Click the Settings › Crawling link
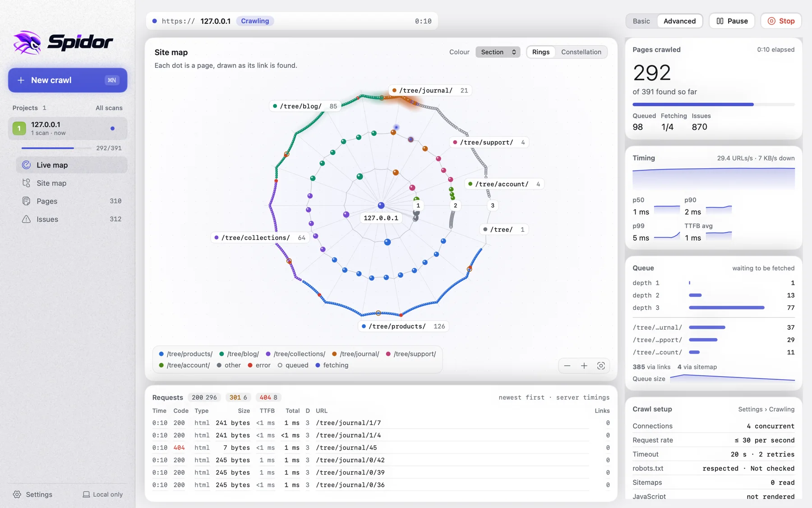 click(x=766, y=409)
